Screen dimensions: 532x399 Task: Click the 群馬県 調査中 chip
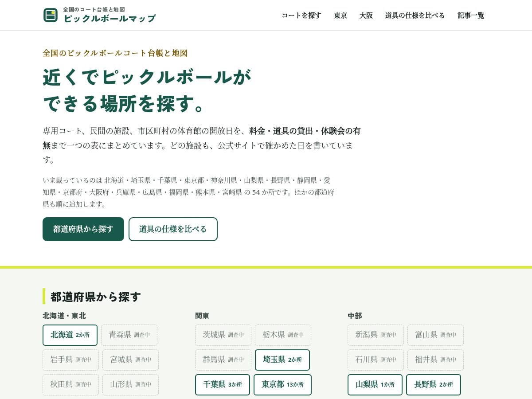coord(223,360)
